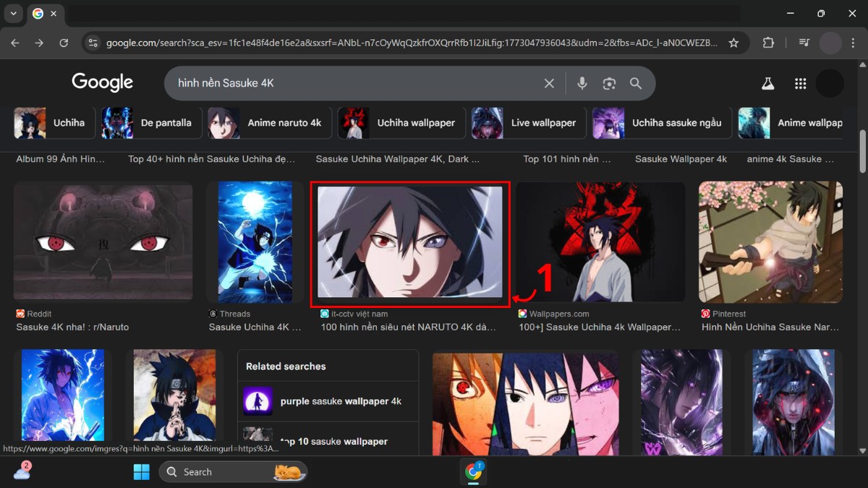Toggle the 'Anime naruto 4k' filter chip

(284, 123)
